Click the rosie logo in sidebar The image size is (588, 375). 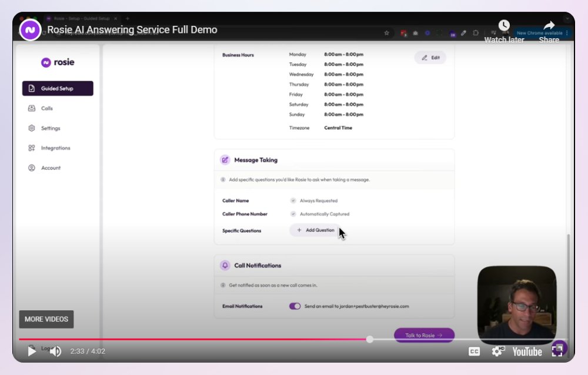pos(58,62)
